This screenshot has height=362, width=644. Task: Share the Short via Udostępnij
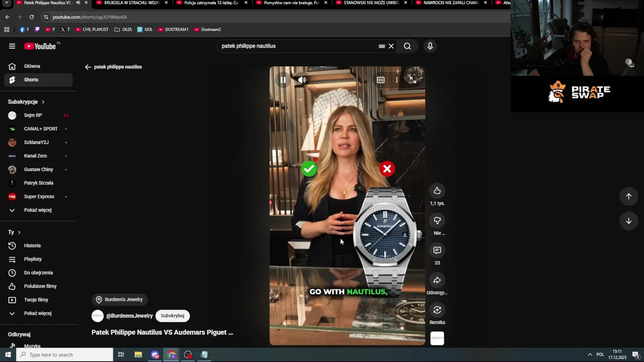437,280
